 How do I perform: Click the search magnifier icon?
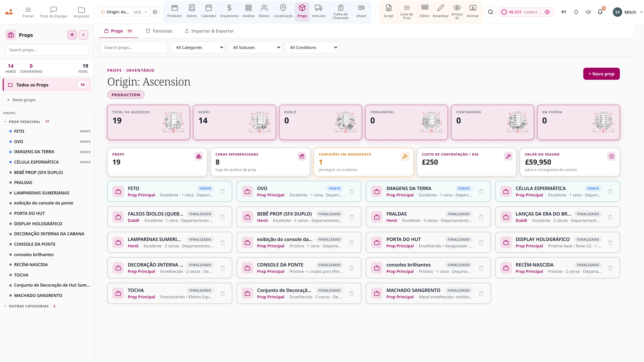491,12
